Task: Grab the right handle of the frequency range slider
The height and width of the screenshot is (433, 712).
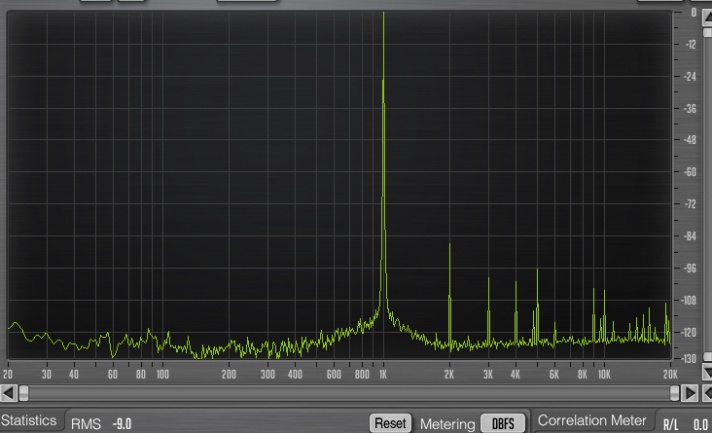Action: pyautogui.click(x=675, y=393)
